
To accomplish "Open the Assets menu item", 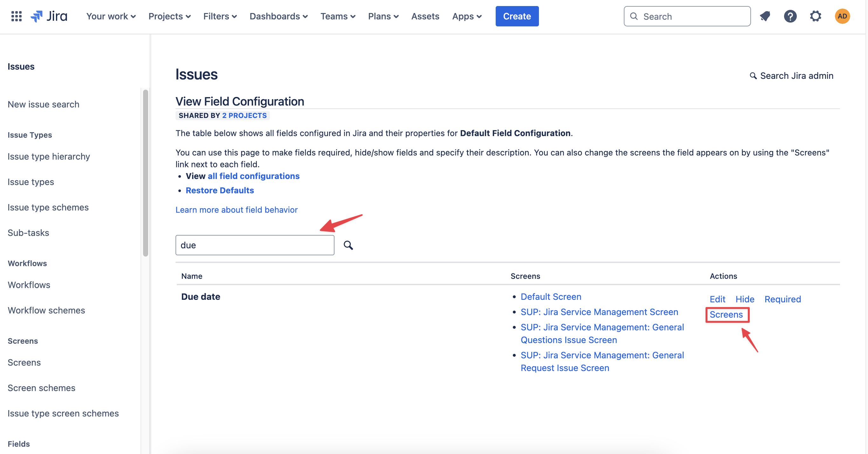I will [x=425, y=16].
